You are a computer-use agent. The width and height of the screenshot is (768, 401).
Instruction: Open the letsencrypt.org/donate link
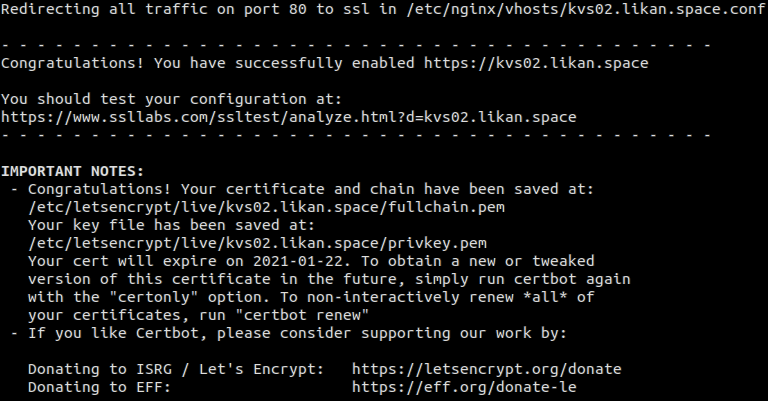pos(486,369)
